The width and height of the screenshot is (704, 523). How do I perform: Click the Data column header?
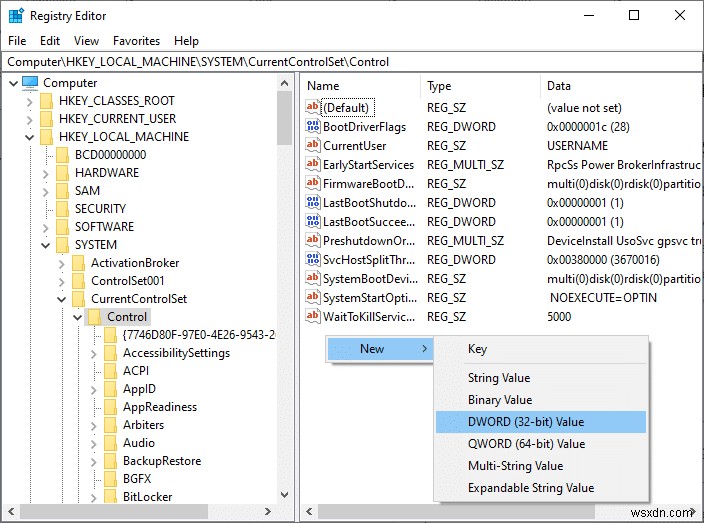pyautogui.click(x=622, y=86)
